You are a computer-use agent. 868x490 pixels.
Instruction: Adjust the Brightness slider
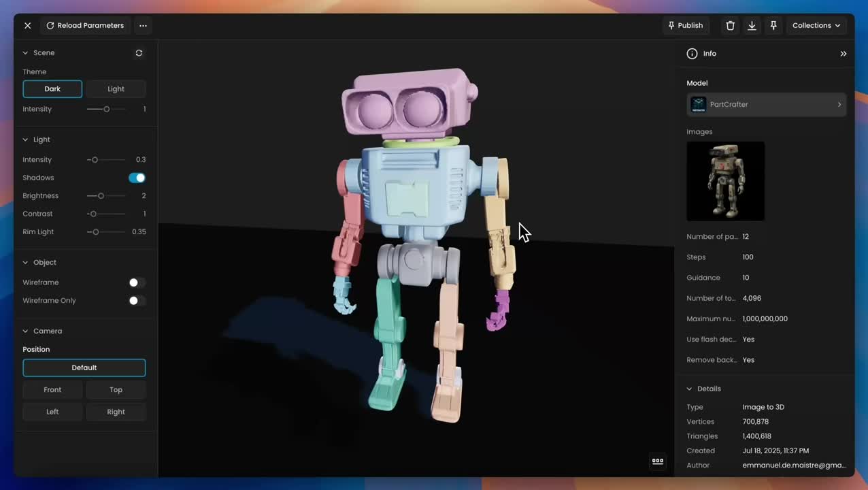106,195
